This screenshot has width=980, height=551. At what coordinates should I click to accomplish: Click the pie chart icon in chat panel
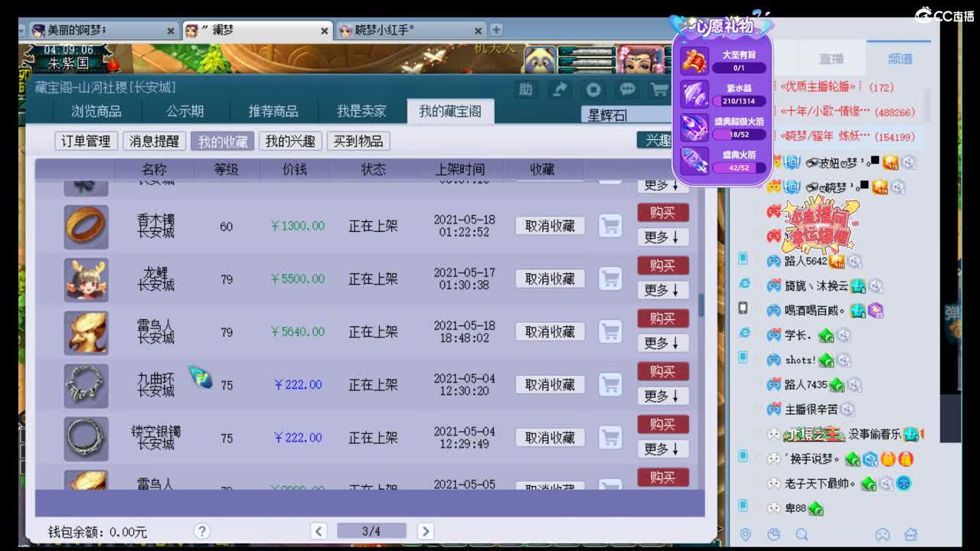click(x=773, y=534)
